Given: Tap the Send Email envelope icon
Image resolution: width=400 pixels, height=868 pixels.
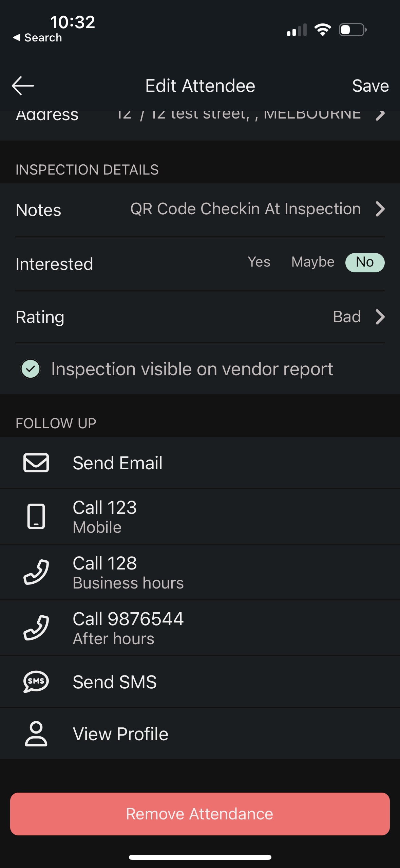Looking at the screenshot, I should [x=36, y=463].
